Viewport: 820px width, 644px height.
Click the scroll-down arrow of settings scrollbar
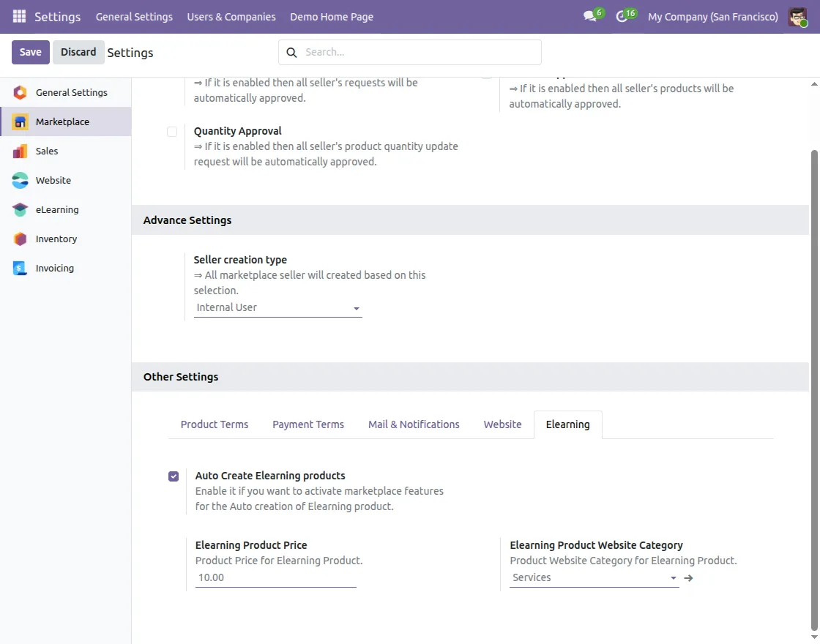click(814, 637)
